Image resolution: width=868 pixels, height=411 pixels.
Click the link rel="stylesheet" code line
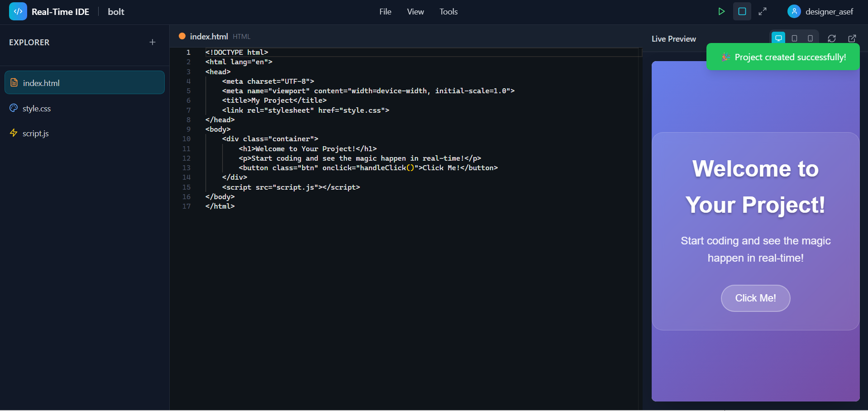click(x=305, y=110)
